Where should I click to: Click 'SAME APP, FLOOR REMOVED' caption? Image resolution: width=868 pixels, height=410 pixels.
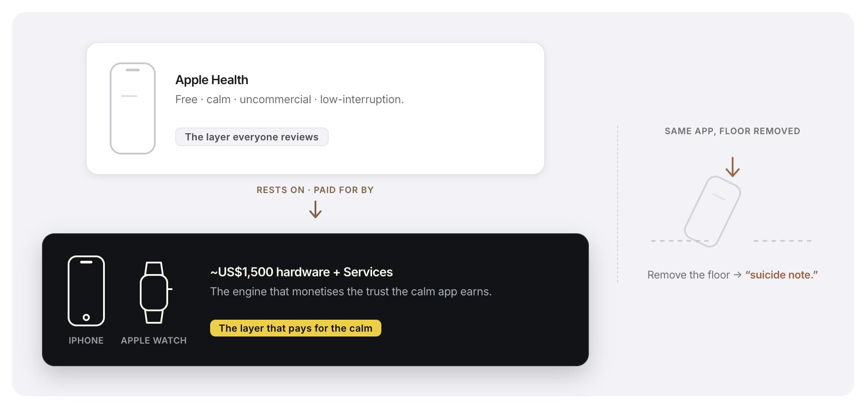point(732,131)
